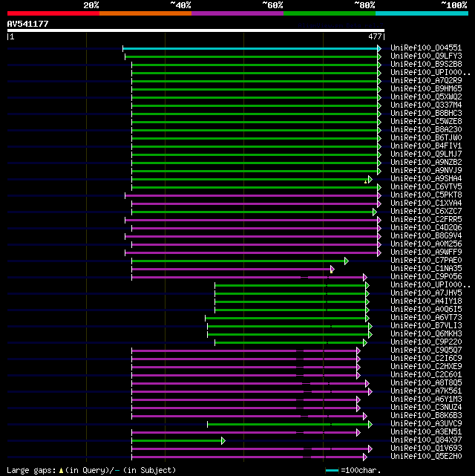Click the green ~80% identity legend segment
The width and height of the screenshot is (475, 476).
[330, 13]
